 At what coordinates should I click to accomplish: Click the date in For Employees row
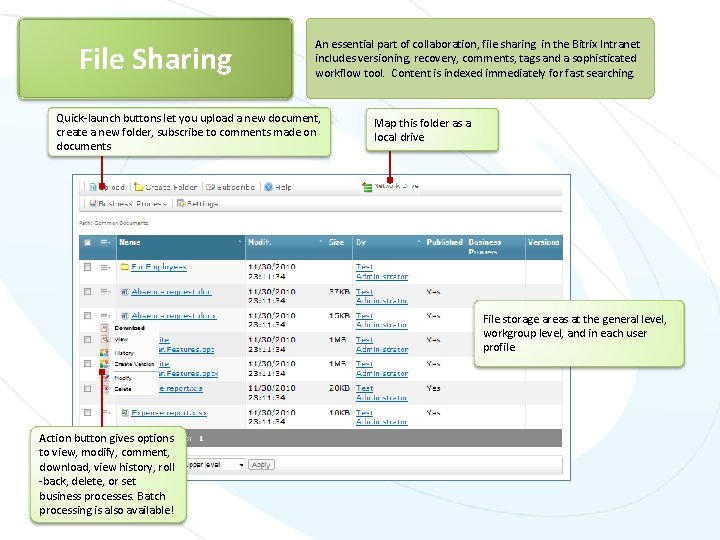[271, 271]
